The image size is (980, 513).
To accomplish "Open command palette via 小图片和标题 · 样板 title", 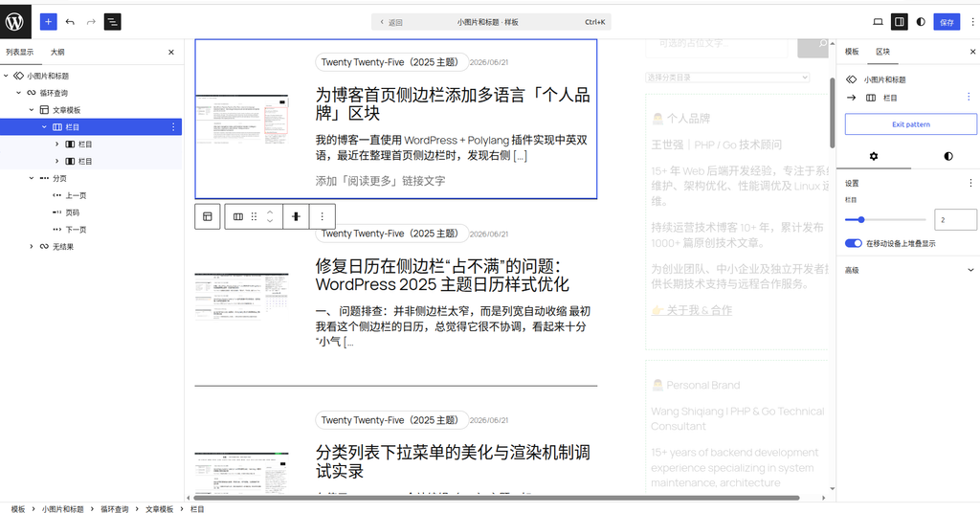I will coord(487,22).
